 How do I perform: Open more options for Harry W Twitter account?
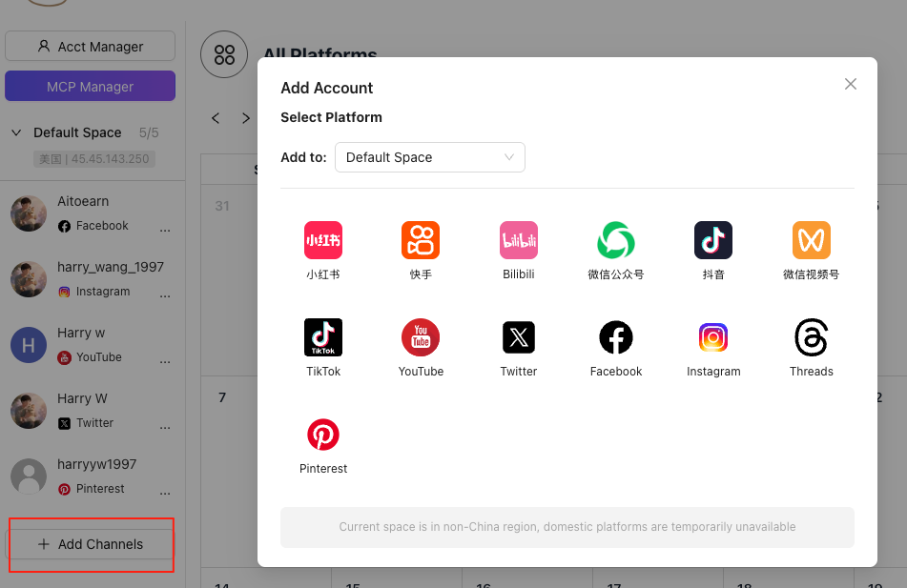point(165,428)
